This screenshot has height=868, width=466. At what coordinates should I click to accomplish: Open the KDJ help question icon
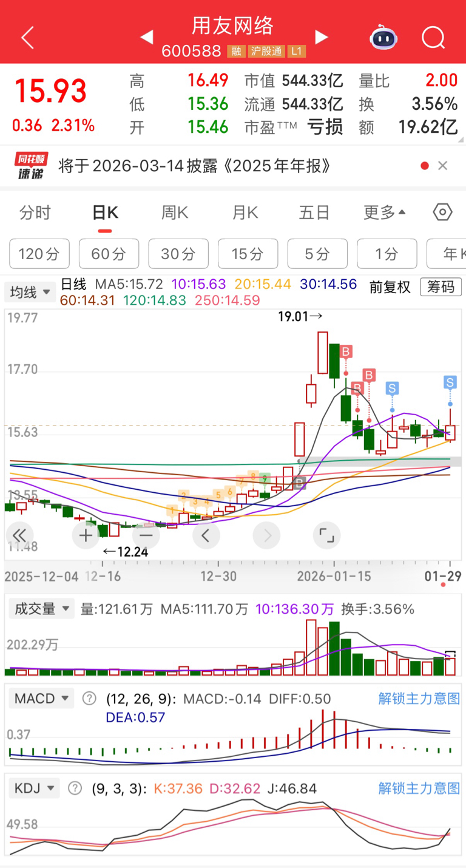(x=75, y=788)
